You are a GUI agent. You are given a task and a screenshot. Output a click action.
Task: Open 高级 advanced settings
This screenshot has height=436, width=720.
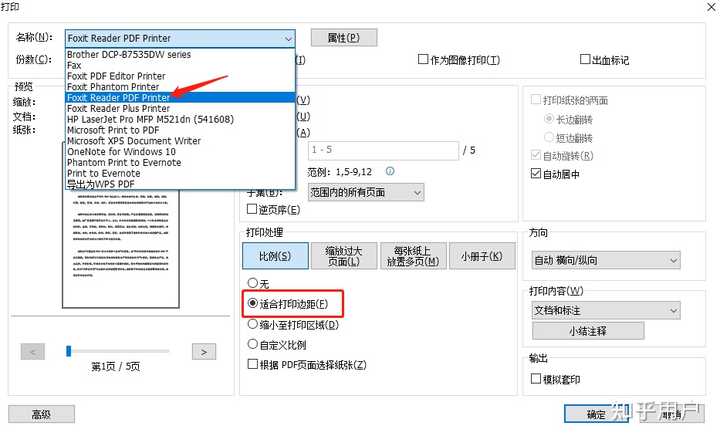41,414
